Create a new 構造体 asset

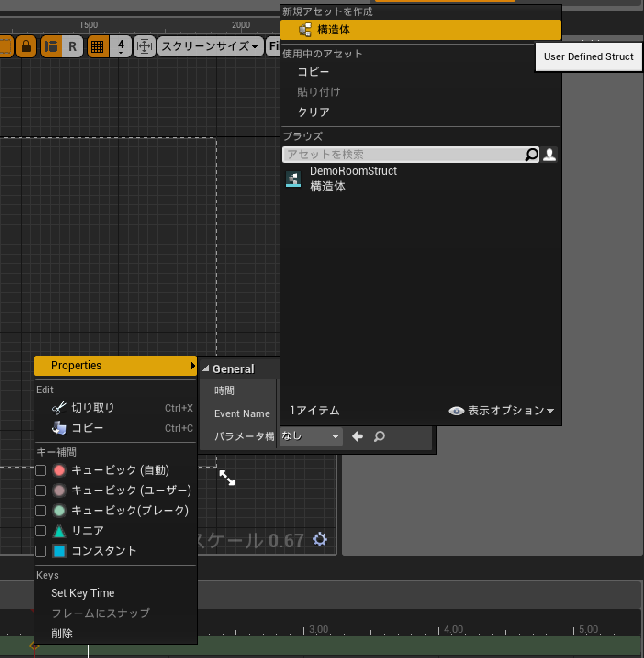(x=420, y=30)
